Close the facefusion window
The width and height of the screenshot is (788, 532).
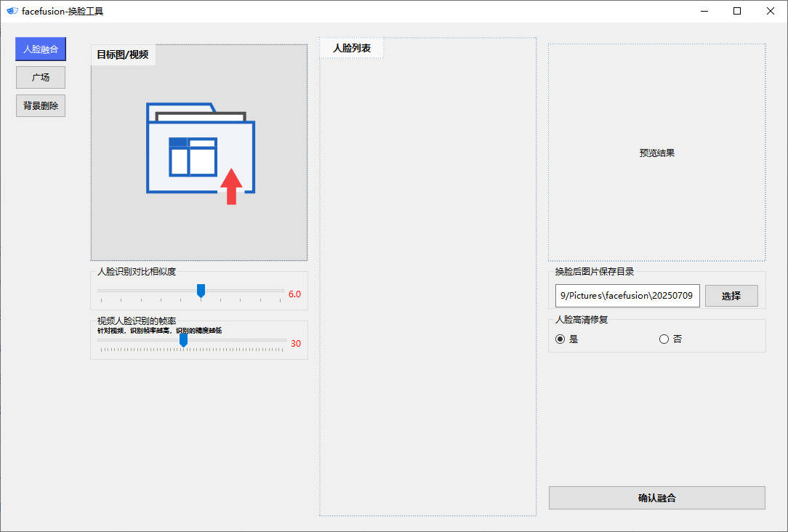pyautogui.click(x=770, y=11)
